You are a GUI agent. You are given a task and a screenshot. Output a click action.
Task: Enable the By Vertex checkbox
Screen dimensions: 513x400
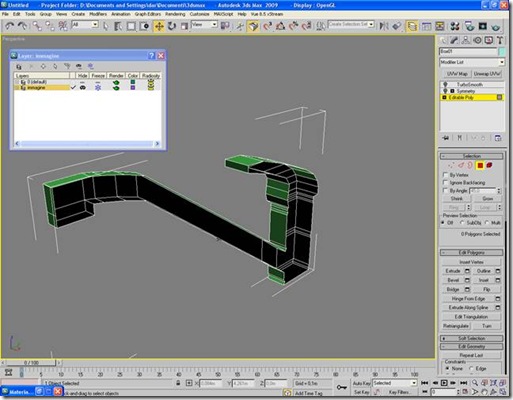pos(445,175)
